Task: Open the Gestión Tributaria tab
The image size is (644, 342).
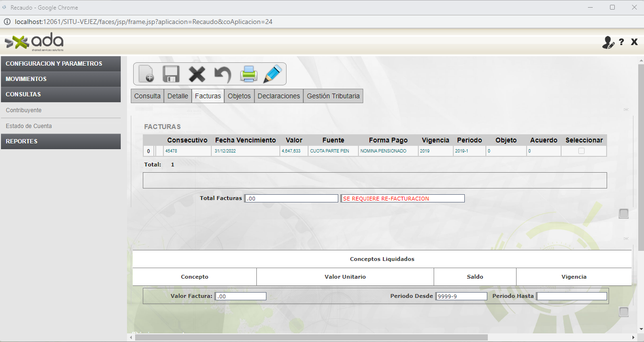Action: (333, 96)
